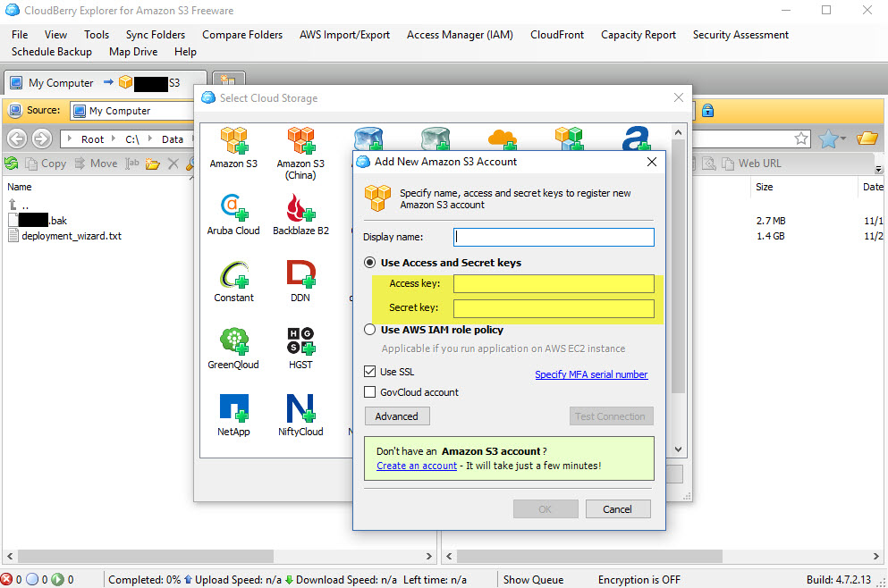Click Cancel in Add New Amazon S3 Account
The image size is (888, 588).
click(617, 508)
